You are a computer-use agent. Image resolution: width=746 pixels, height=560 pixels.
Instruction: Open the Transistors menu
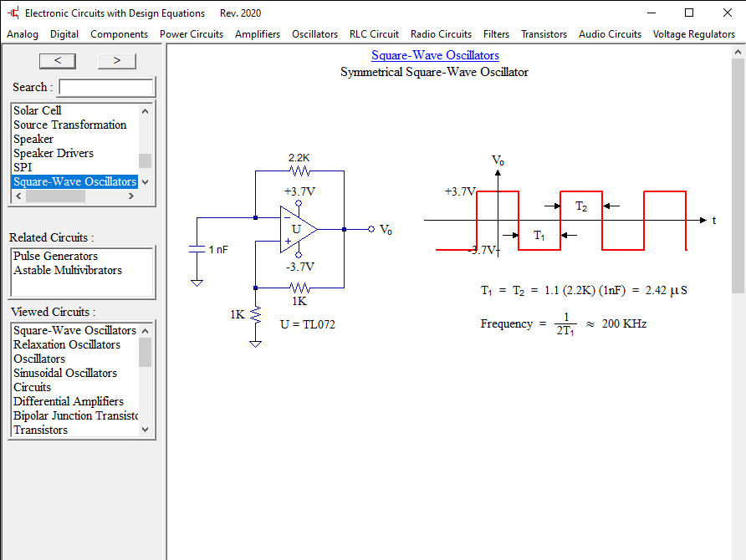544,34
